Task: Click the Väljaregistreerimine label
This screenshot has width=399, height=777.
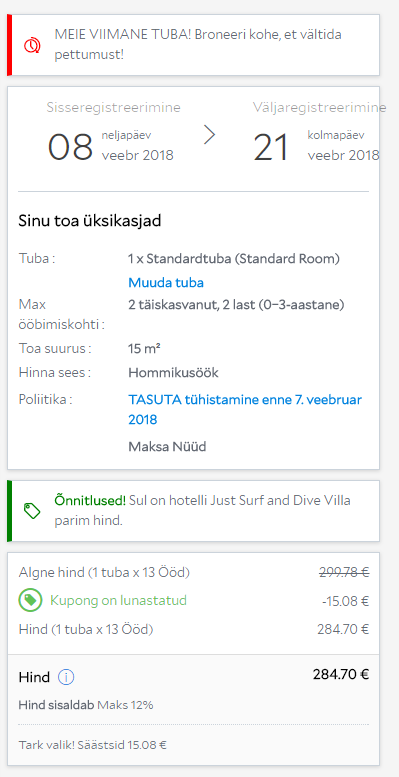Action: 319,107
